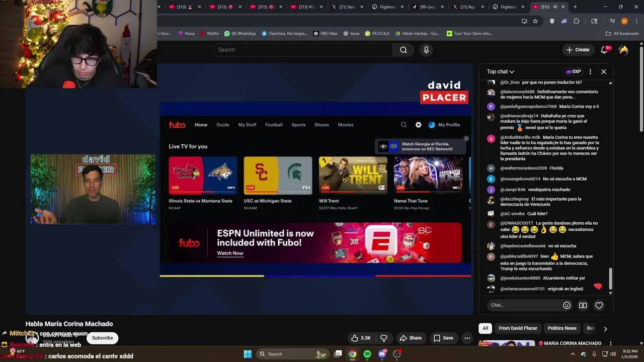Open the HBO Max bookmark
644x362 pixels.
coord(325,34)
